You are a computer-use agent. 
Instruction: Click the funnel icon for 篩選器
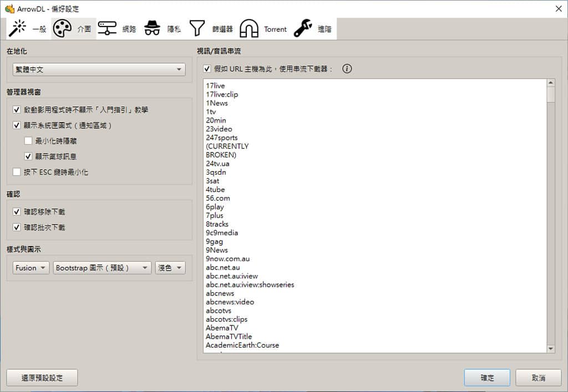pyautogui.click(x=197, y=29)
